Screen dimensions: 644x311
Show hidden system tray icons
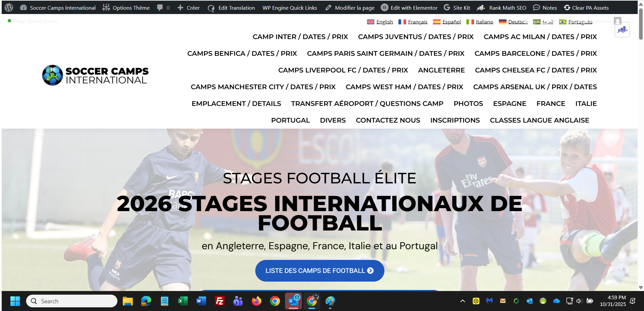coord(463,301)
